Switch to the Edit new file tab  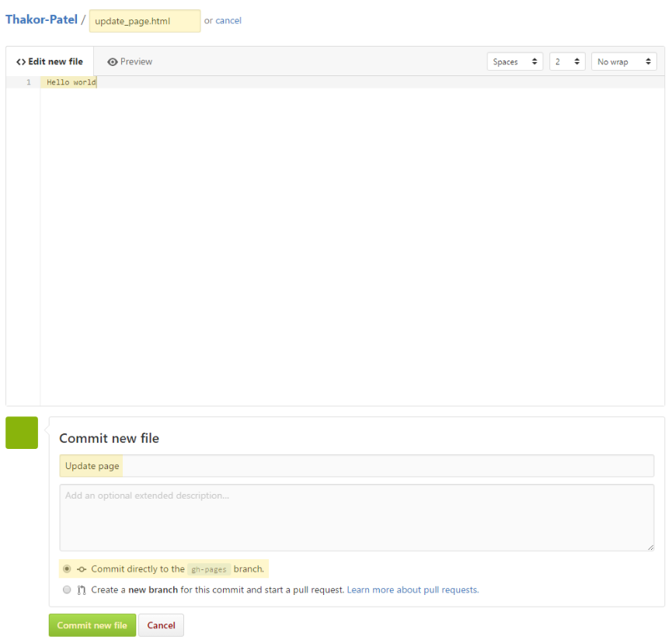click(50, 61)
